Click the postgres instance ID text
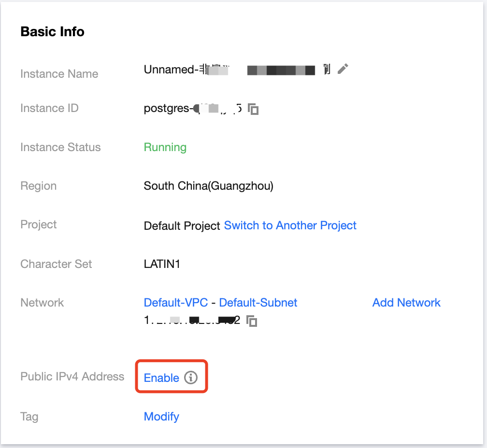Viewport: 487px width, 448px height. coord(192,108)
